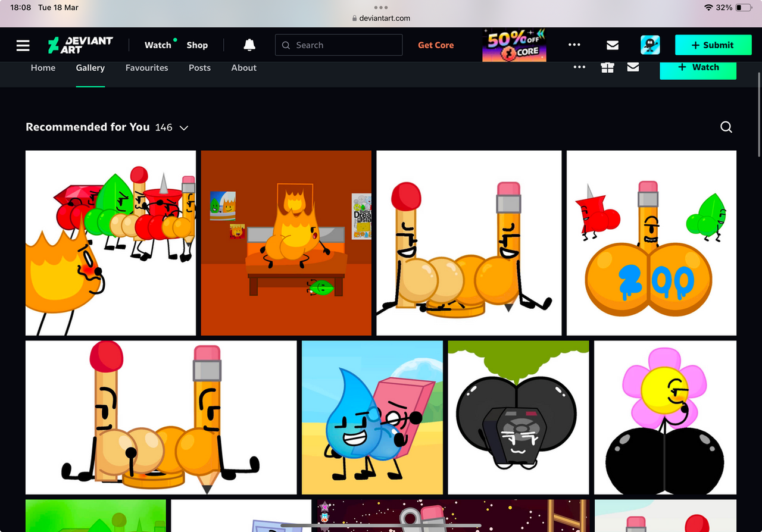762x532 pixels.
Task: Open the Watch feed in header
Action: click(158, 45)
